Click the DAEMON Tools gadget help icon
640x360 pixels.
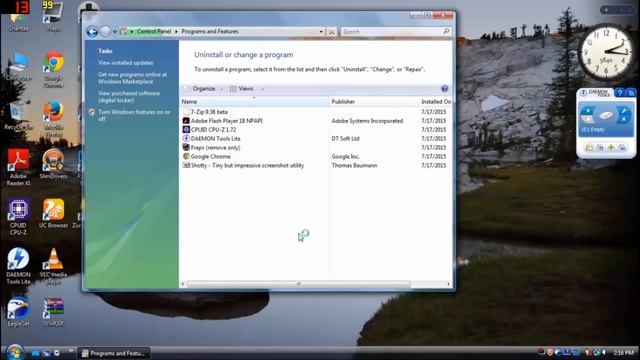(x=620, y=93)
